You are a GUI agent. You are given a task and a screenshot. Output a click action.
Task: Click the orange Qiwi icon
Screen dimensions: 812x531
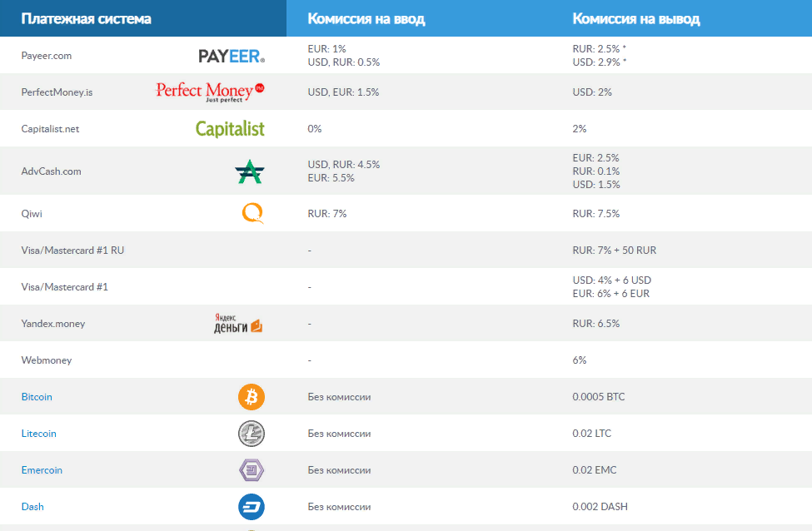[x=252, y=213]
